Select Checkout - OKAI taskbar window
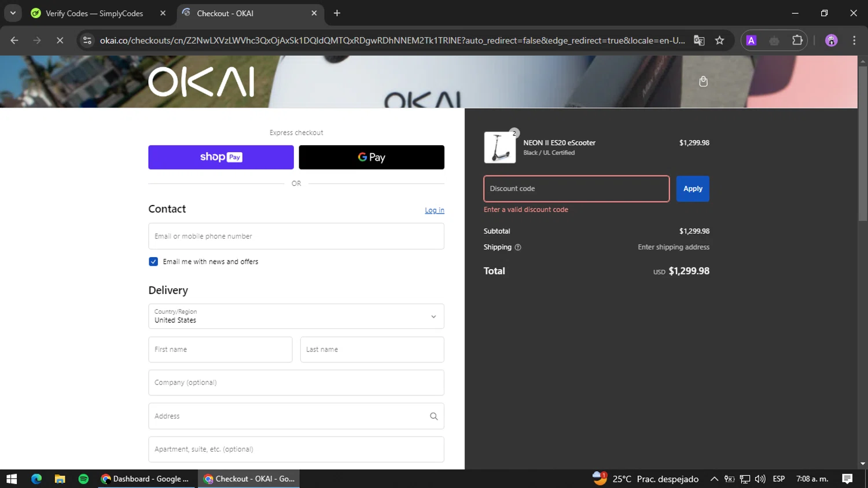 tap(249, 479)
